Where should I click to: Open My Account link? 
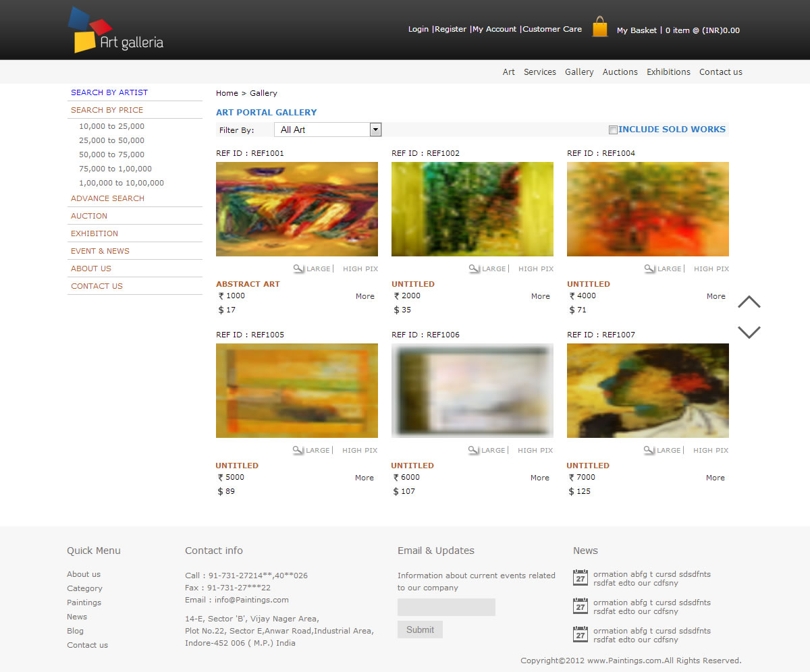(494, 29)
